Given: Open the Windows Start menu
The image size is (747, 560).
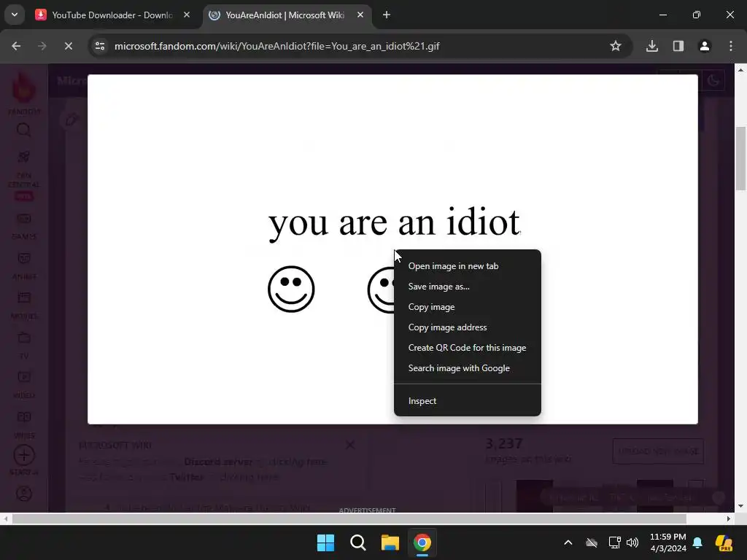Looking at the screenshot, I should click(326, 542).
